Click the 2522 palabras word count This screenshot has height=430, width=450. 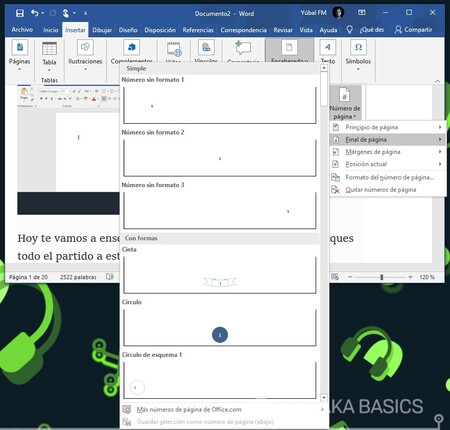click(78, 277)
